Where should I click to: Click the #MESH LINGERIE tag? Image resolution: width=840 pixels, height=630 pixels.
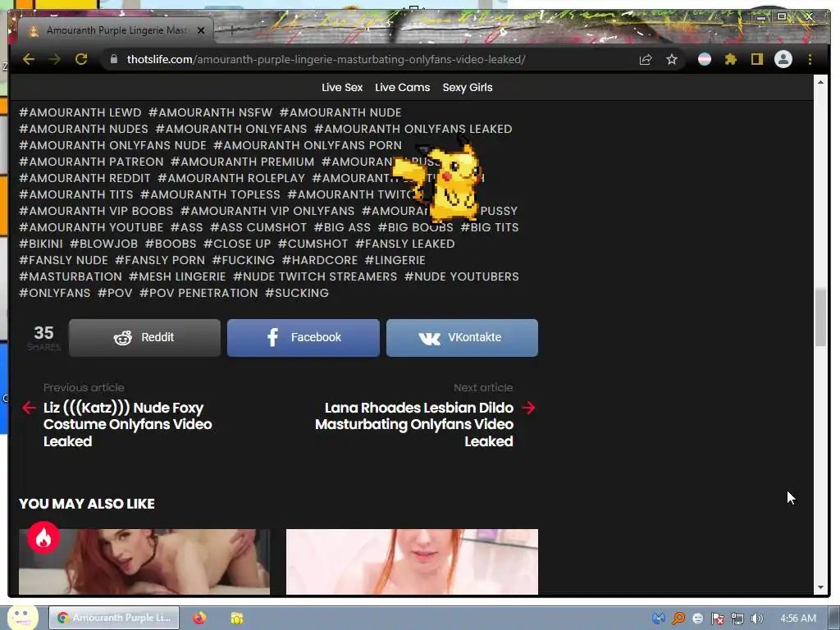(x=177, y=276)
